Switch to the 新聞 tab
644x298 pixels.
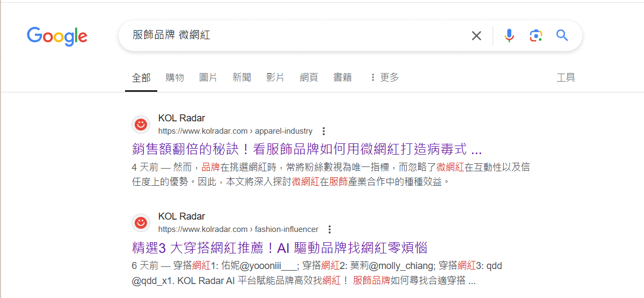pos(241,78)
